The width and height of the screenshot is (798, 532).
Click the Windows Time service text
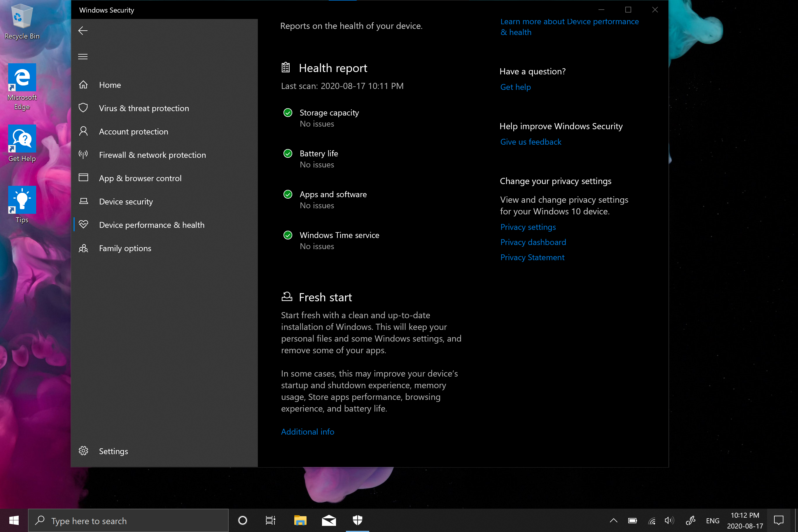point(339,235)
